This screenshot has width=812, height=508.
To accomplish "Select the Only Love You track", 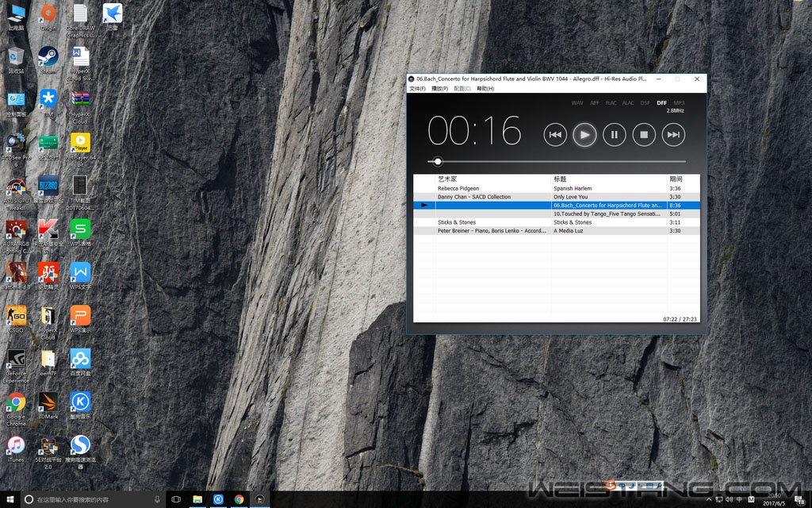I will (570, 197).
